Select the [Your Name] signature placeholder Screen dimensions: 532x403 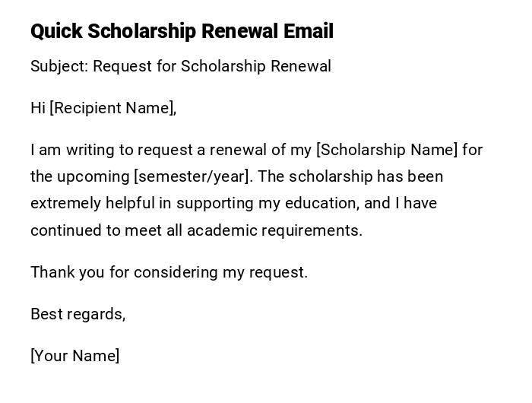coord(75,356)
